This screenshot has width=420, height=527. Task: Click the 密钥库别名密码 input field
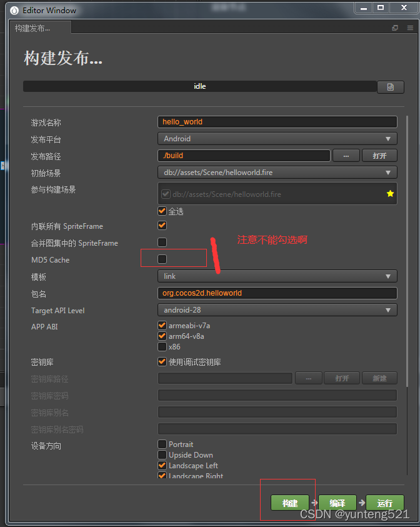tap(277, 428)
